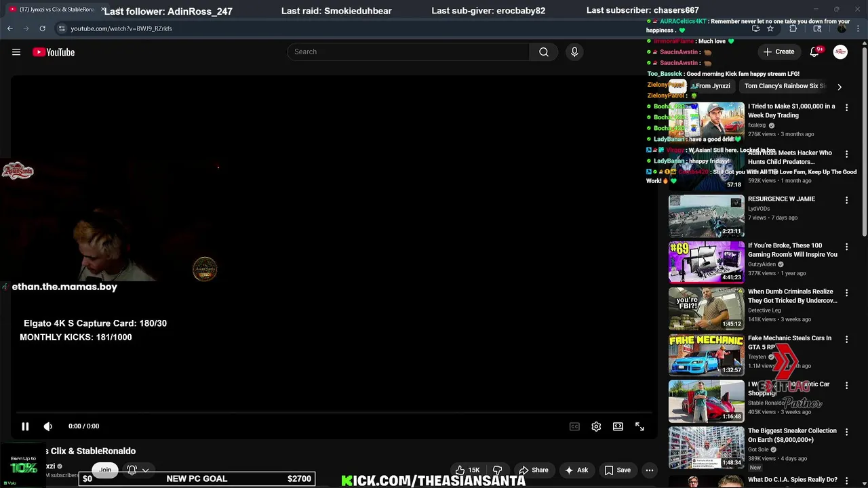Select the From Jynxzi filter chip
This screenshot has height=488, width=868.
point(713,86)
